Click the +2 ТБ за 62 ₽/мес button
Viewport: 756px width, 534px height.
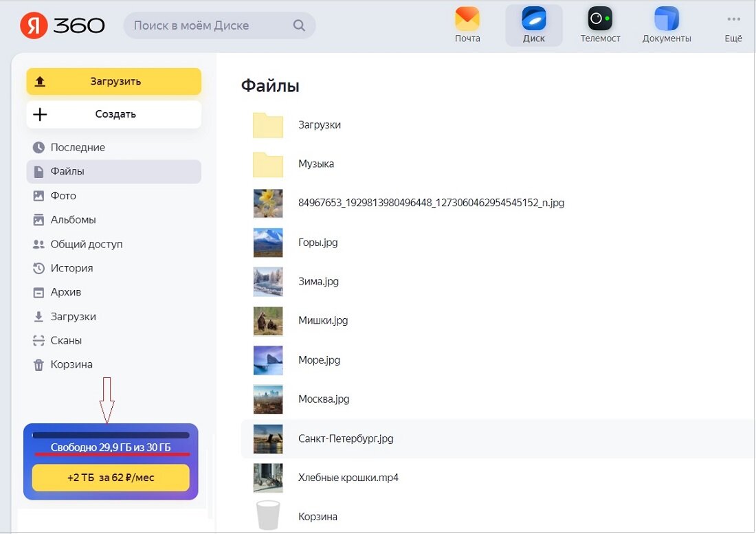coord(111,478)
